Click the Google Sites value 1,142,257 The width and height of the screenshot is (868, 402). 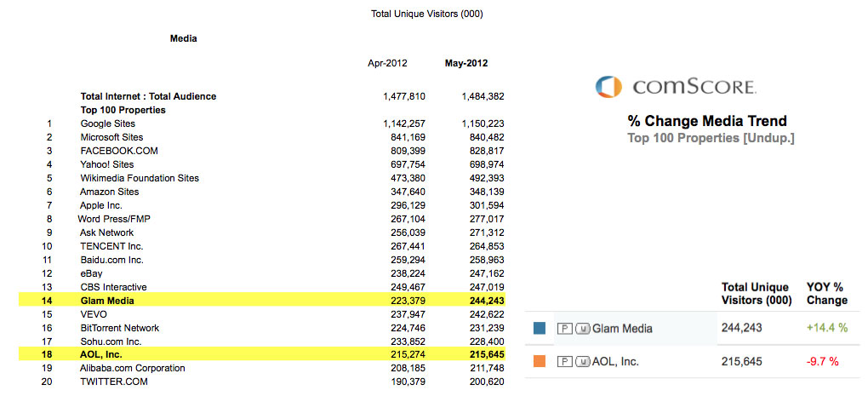tap(404, 123)
